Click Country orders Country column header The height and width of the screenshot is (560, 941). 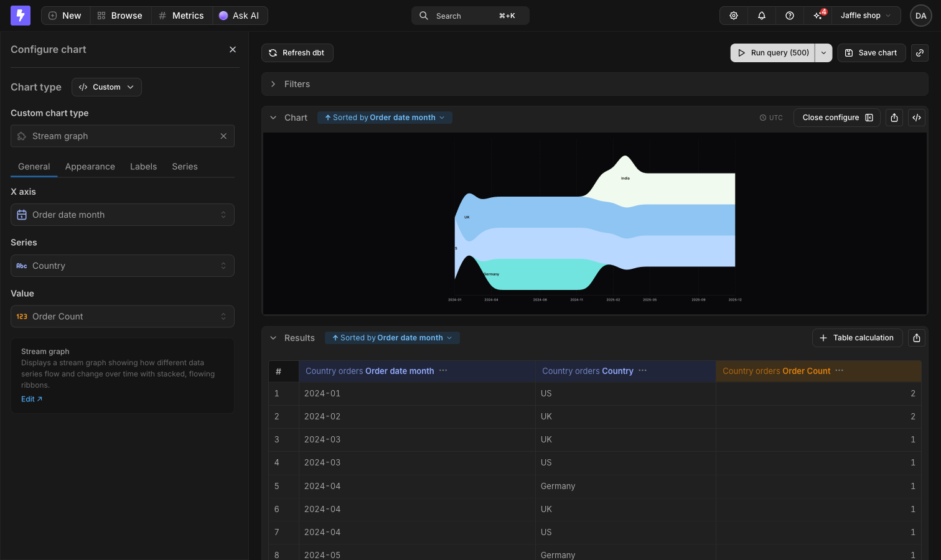tap(626, 371)
